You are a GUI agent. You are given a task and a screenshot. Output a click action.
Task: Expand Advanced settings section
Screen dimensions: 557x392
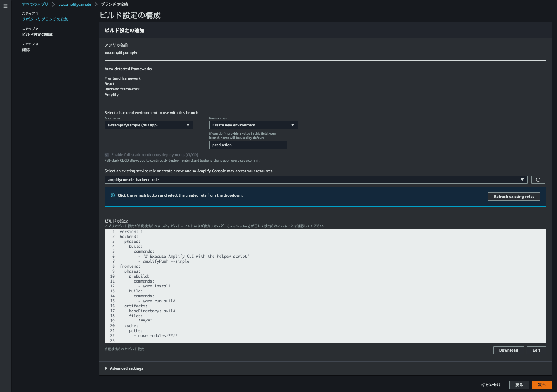124,368
